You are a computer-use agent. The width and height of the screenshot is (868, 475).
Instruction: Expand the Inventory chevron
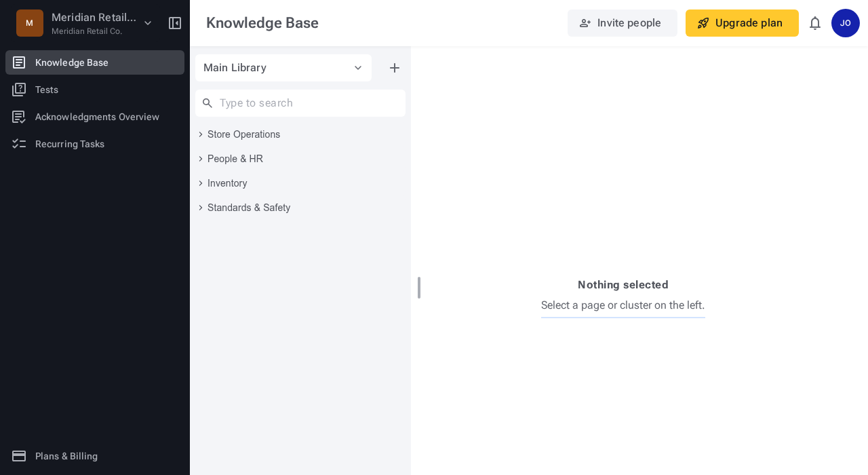201,183
